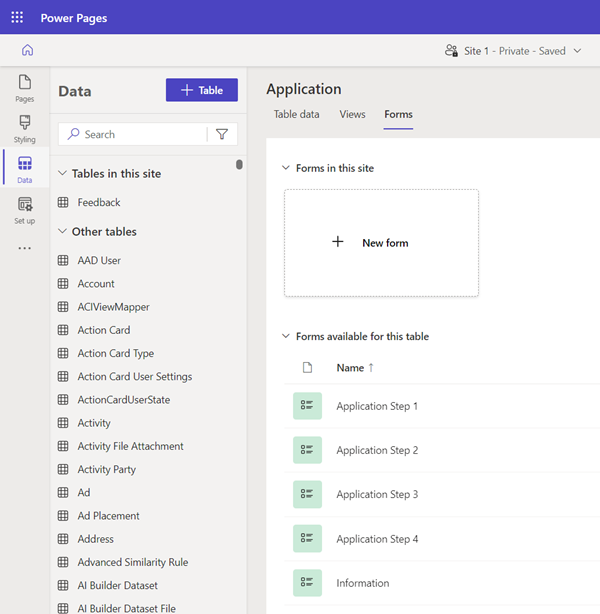Image resolution: width=600 pixels, height=614 pixels.
Task: Click the Application Step 1 form icon
Action: [308, 406]
